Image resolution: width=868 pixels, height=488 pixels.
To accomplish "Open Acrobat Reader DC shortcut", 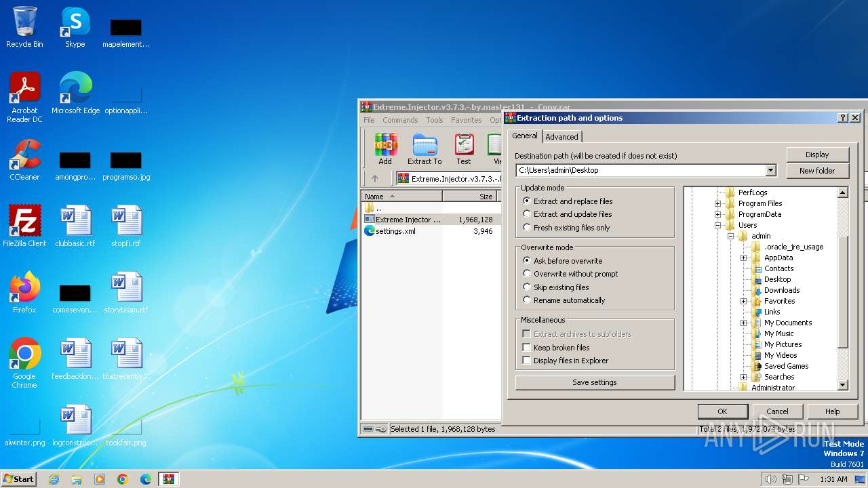I will point(24,98).
